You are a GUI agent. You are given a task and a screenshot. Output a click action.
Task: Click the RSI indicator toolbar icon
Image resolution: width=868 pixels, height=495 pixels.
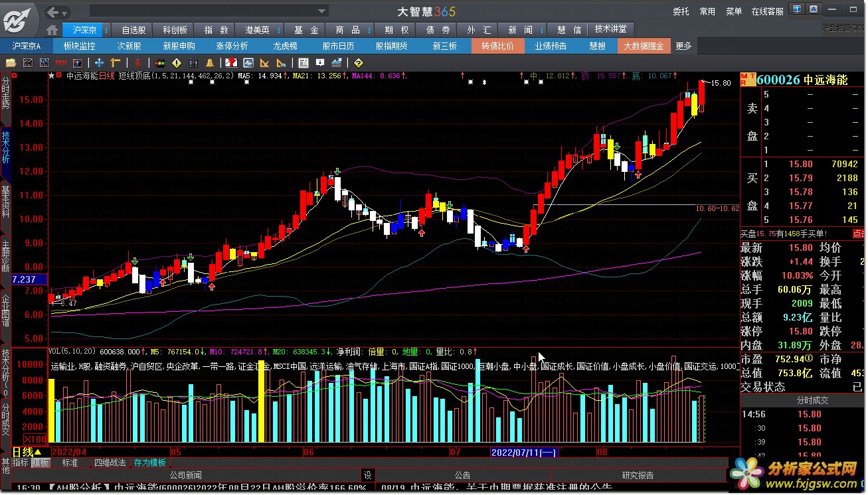point(62,63)
